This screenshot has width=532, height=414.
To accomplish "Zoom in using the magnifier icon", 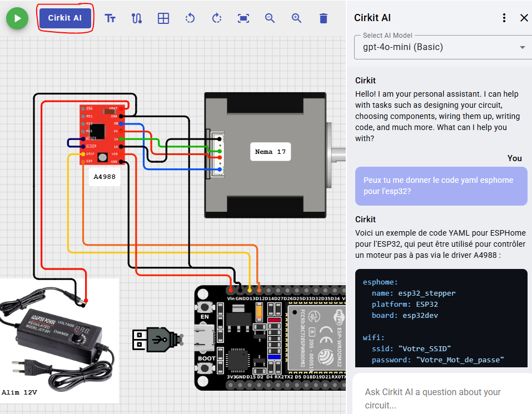I will pos(297,18).
